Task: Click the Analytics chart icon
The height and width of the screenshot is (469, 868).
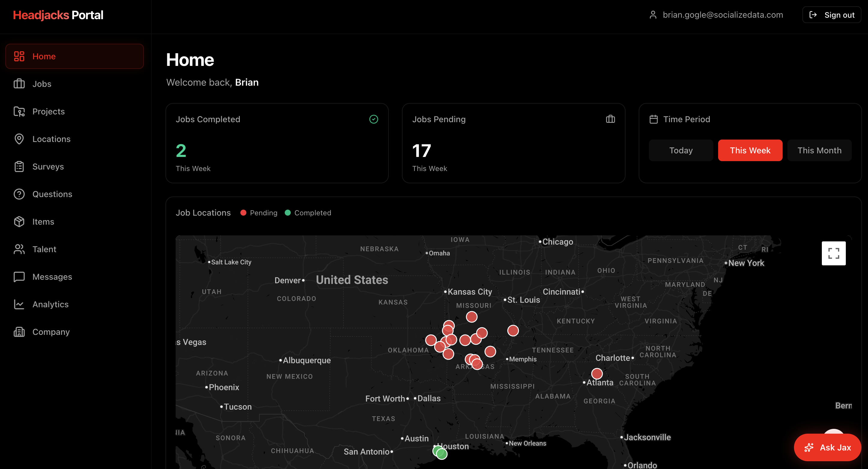Action: click(19, 304)
